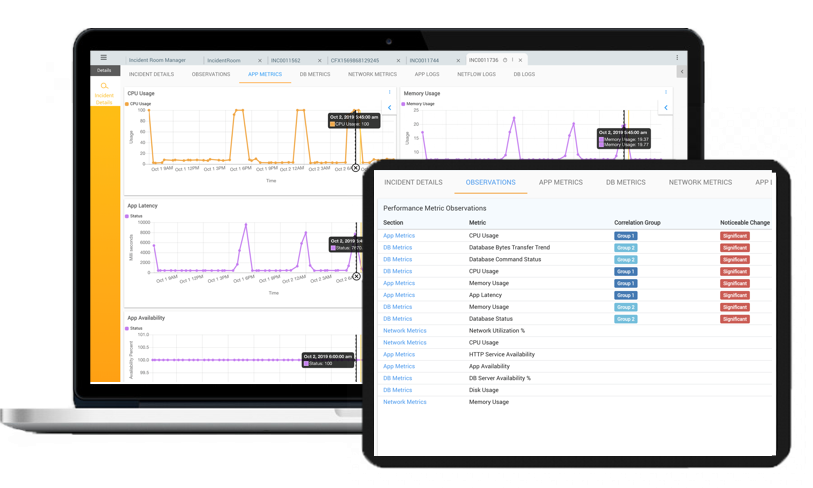Screen dimensions: 813x488
Task: Select the Performance Metric Observations heading
Action: tap(434, 208)
